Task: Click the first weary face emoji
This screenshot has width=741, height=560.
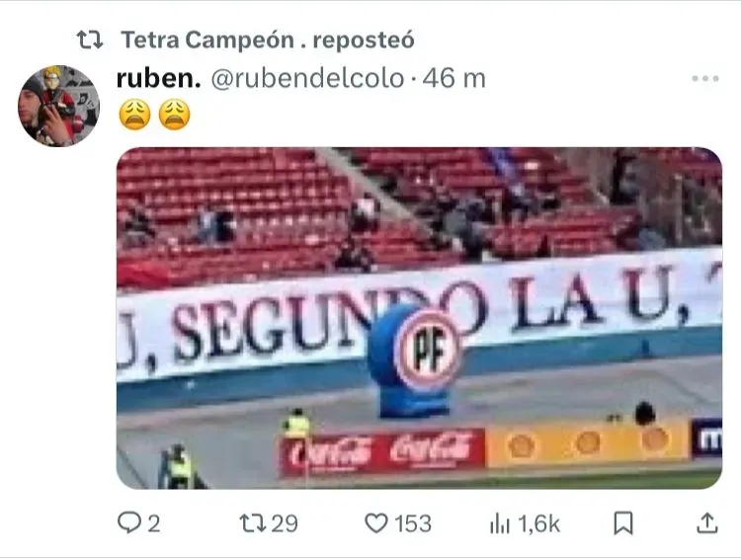Action: pyautogui.click(x=134, y=115)
